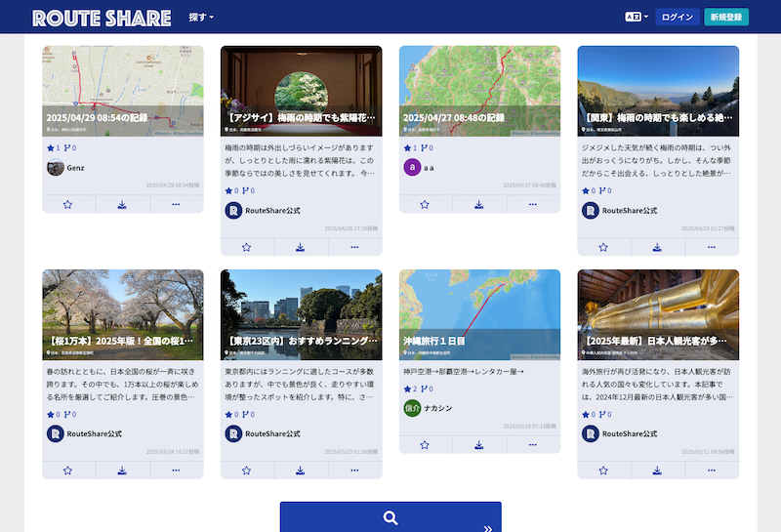Open more options on 沖縄旅行１日目 card
Viewport: 781px width, 532px height.
click(533, 445)
